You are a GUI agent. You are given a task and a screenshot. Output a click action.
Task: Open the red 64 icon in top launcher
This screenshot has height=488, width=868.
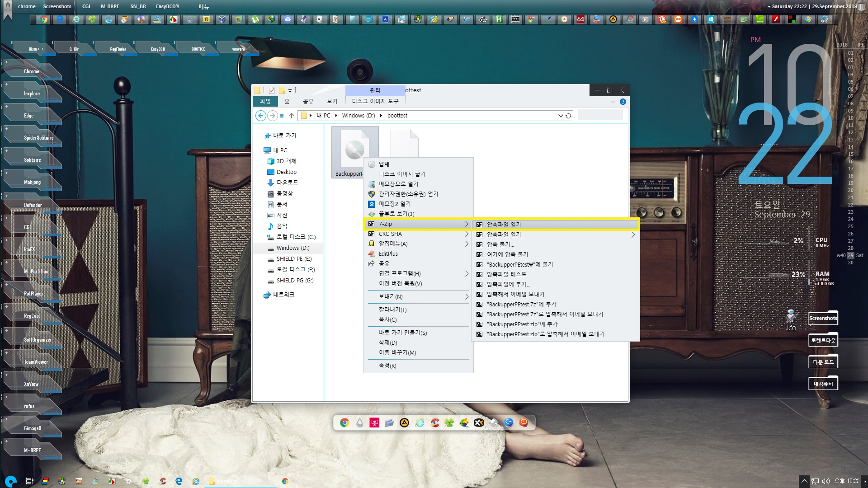(580, 19)
